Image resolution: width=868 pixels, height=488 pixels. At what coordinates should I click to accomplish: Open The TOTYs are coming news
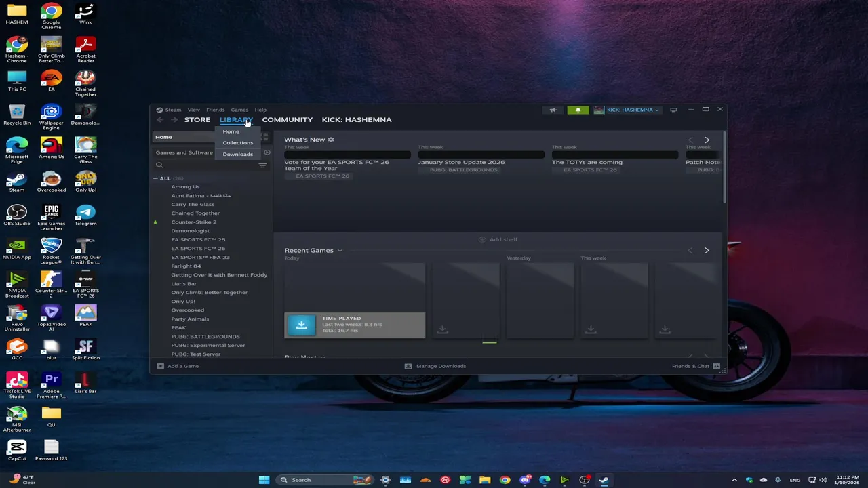[587, 162]
